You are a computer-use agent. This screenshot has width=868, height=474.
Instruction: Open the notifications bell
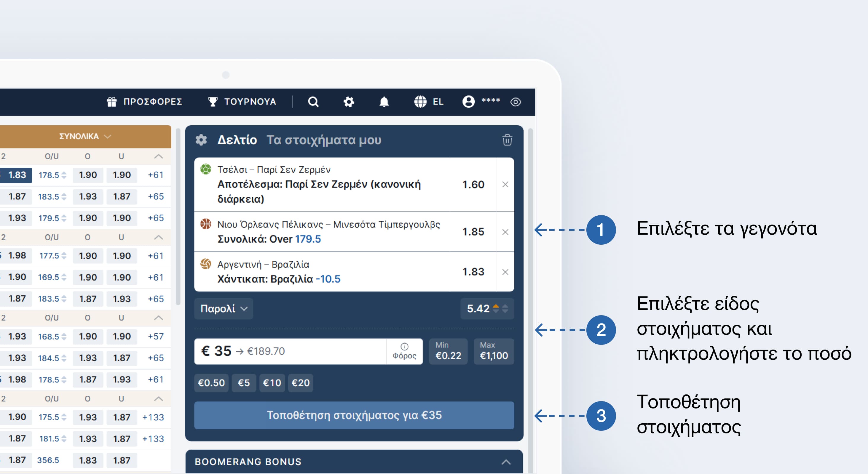(x=384, y=102)
